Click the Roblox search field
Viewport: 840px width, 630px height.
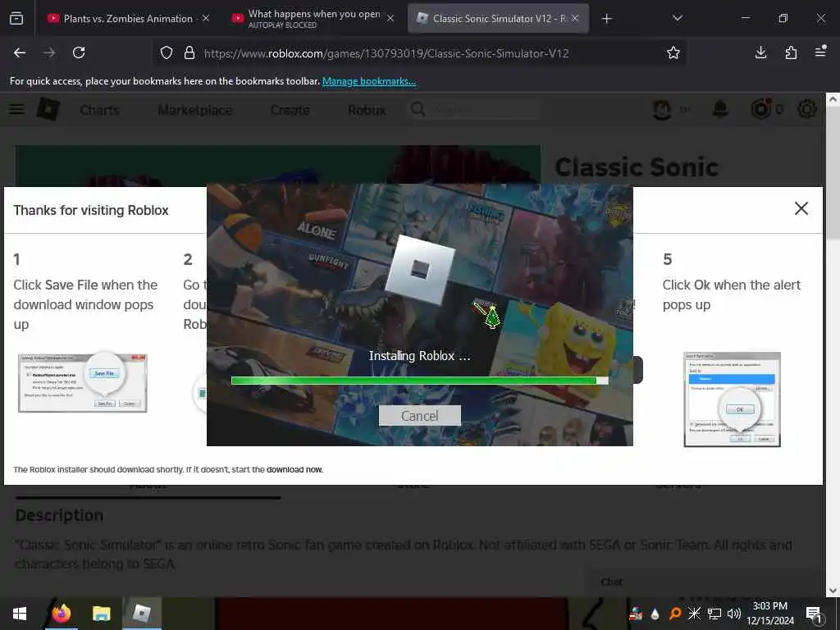click(474, 110)
